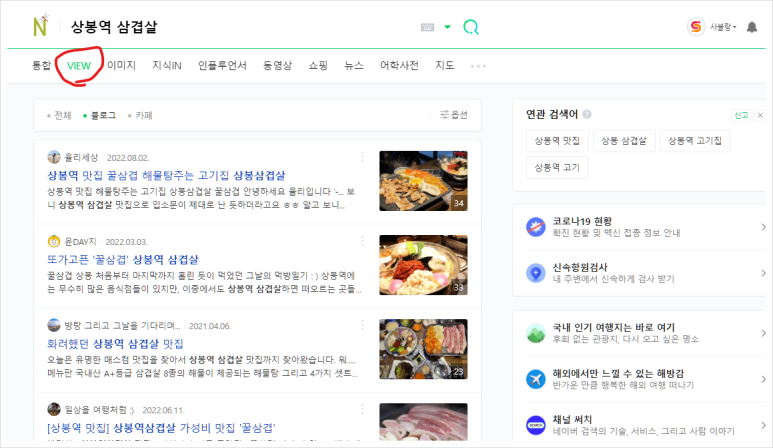
Task: Open the on-screen keyboard icon
Action: tap(427, 27)
